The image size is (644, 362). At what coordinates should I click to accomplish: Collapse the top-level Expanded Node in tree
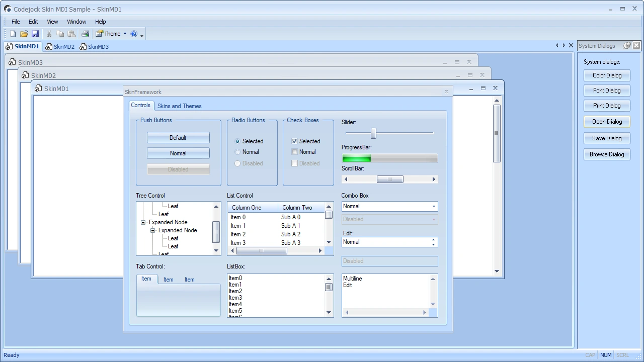pos(143,222)
